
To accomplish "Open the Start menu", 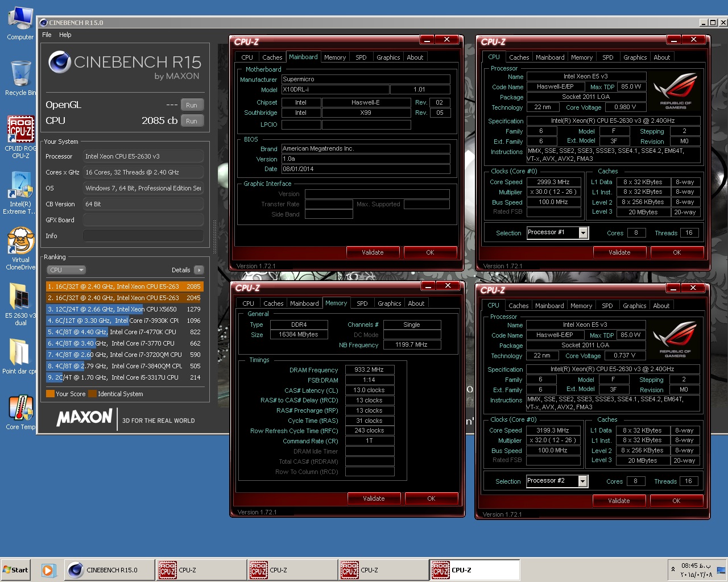I will pos(16,570).
